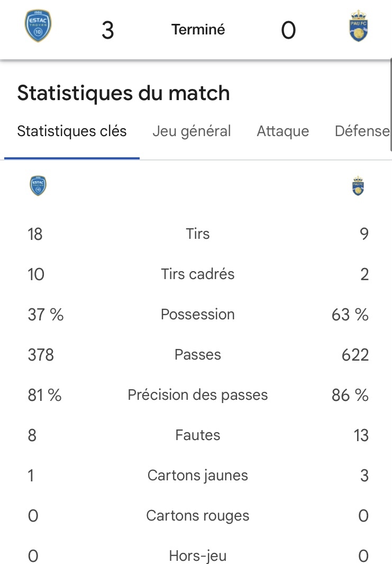The width and height of the screenshot is (392, 564).
Task: Click the vertical scrollbar on the right edge
Action: click(x=390, y=105)
